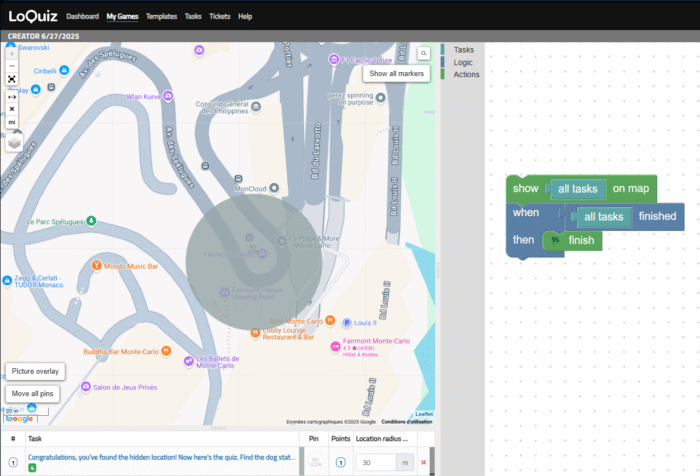Viewport: 700px width, 476px height.
Task: Click task number 1 circle
Action: tap(13, 463)
